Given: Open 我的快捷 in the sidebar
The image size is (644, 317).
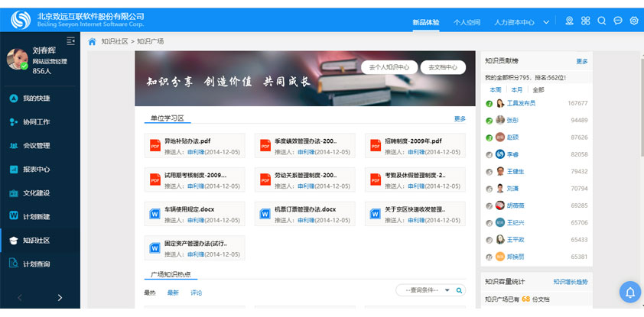Looking at the screenshot, I should (x=36, y=99).
